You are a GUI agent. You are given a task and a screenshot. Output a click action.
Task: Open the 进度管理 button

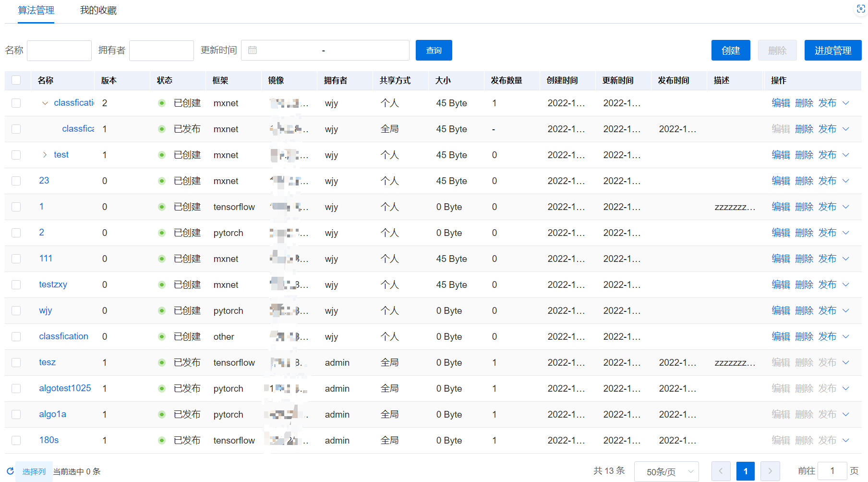[x=832, y=50]
